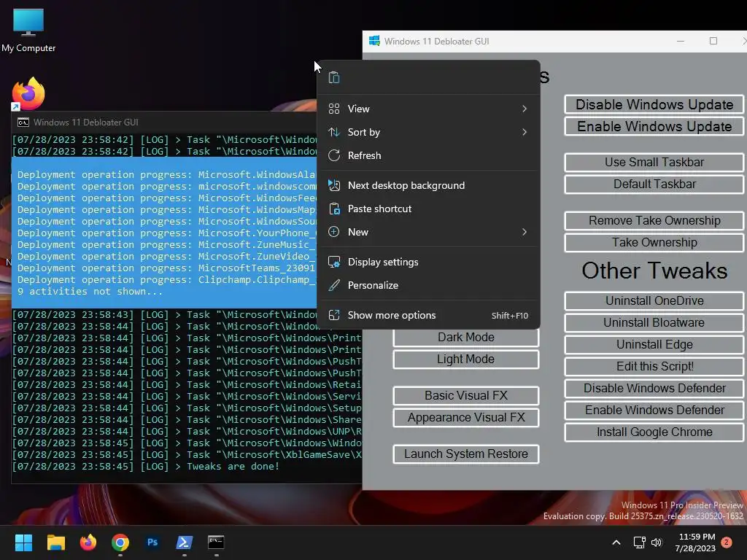747x560 pixels.
Task: Open the clock showing 11:59 PM
Action: pyautogui.click(x=695, y=542)
